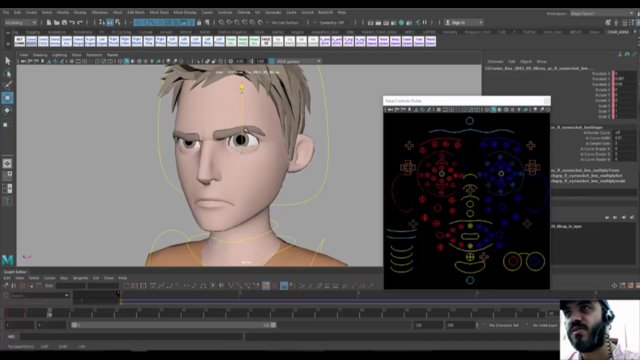The width and height of the screenshot is (640, 360).
Task: Toggle highlighted snap icon in status line
Action: click(110, 22)
